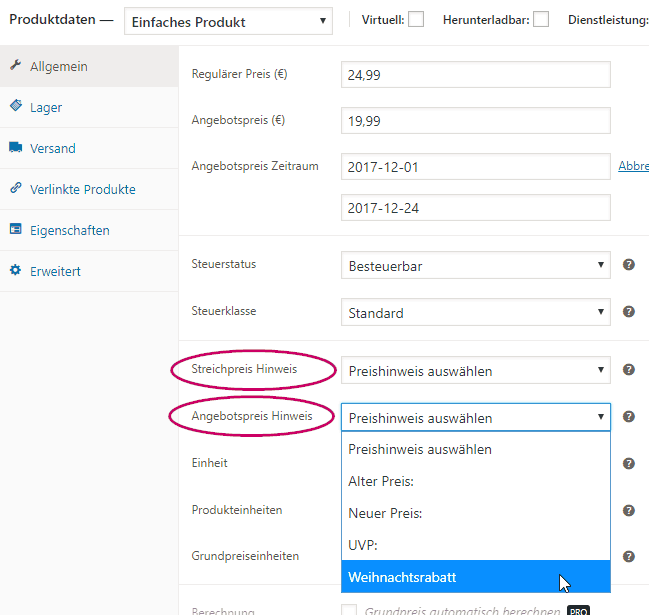The height and width of the screenshot is (615, 649).
Task: Switch to the Versand tab
Action: click(89, 148)
